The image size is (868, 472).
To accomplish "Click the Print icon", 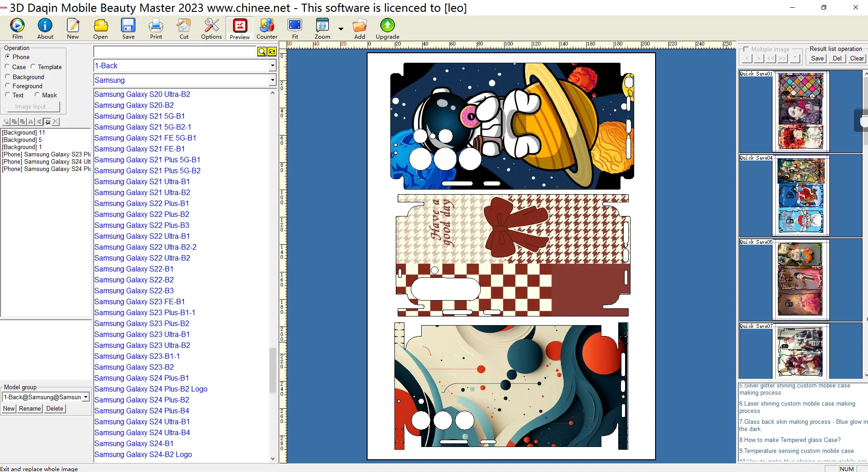I will coord(156,29).
